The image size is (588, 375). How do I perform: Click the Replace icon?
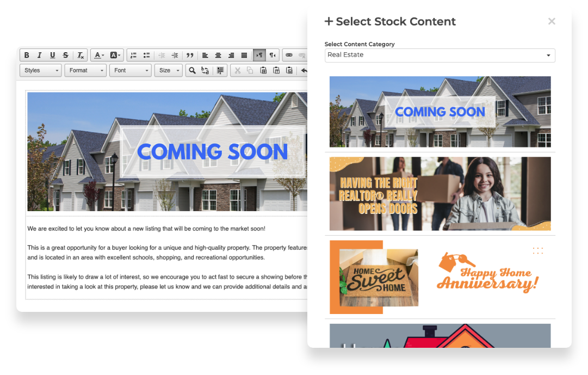pyautogui.click(x=205, y=70)
